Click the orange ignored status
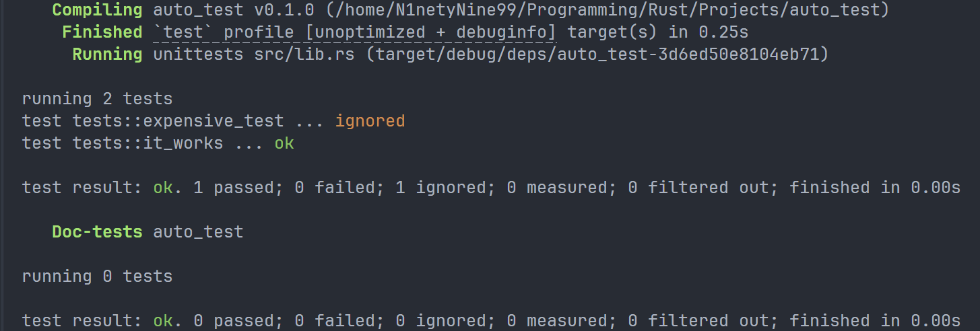Image resolution: width=980 pixels, height=331 pixels. (370, 121)
